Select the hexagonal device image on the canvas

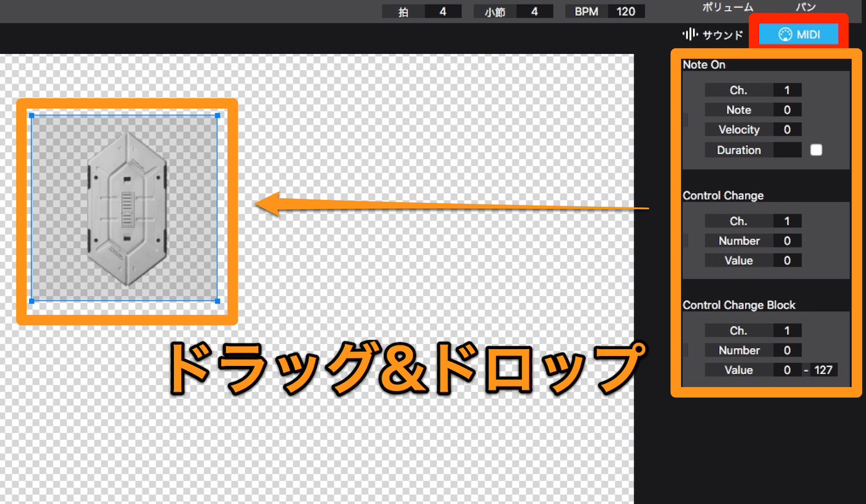(x=127, y=209)
